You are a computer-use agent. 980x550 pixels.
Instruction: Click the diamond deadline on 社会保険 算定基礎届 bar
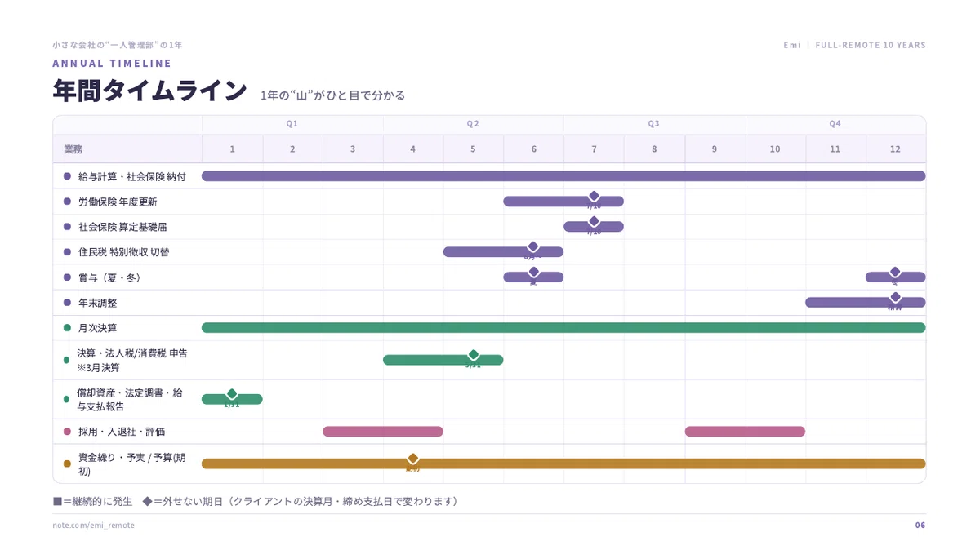[594, 222]
